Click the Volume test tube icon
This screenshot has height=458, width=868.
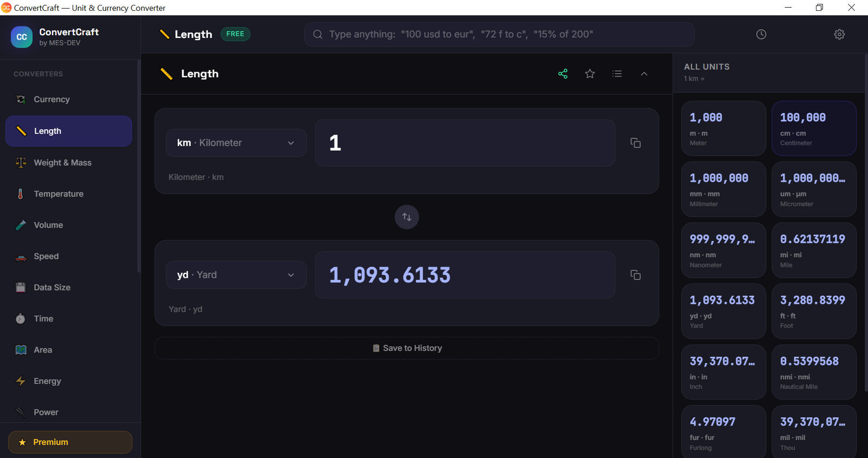pyautogui.click(x=21, y=225)
